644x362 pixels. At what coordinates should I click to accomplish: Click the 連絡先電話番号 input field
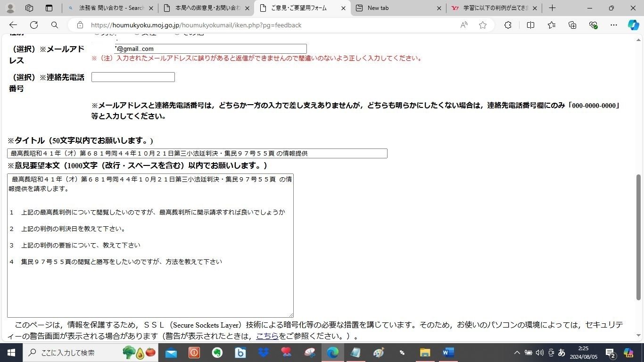(133, 77)
